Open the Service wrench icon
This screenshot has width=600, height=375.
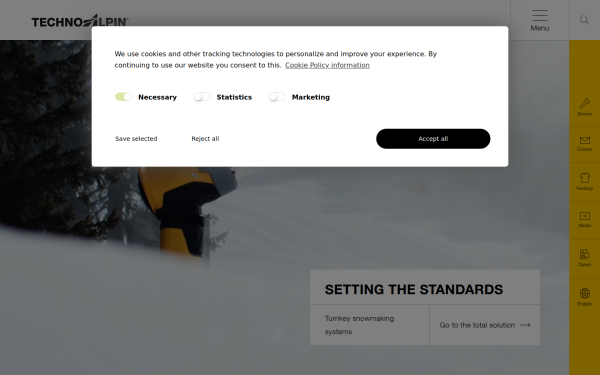(x=584, y=103)
